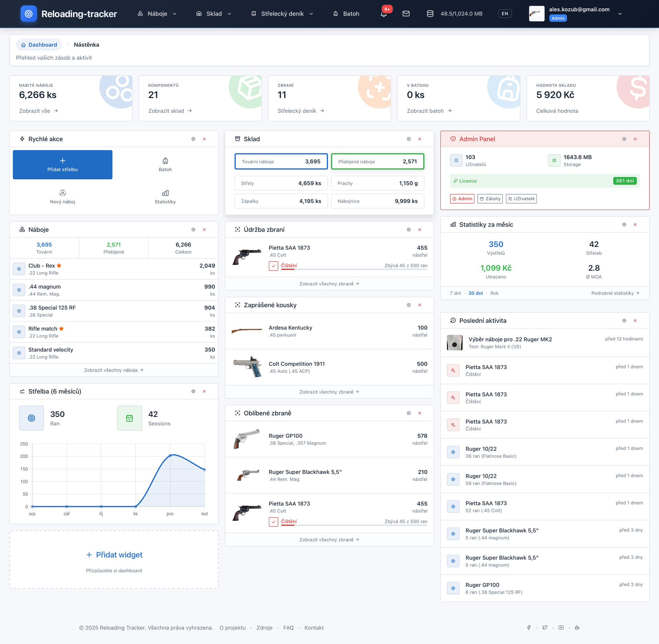Open settings gear of Sklad widget
Image resolution: width=659 pixels, height=644 pixels.
pos(408,139)
